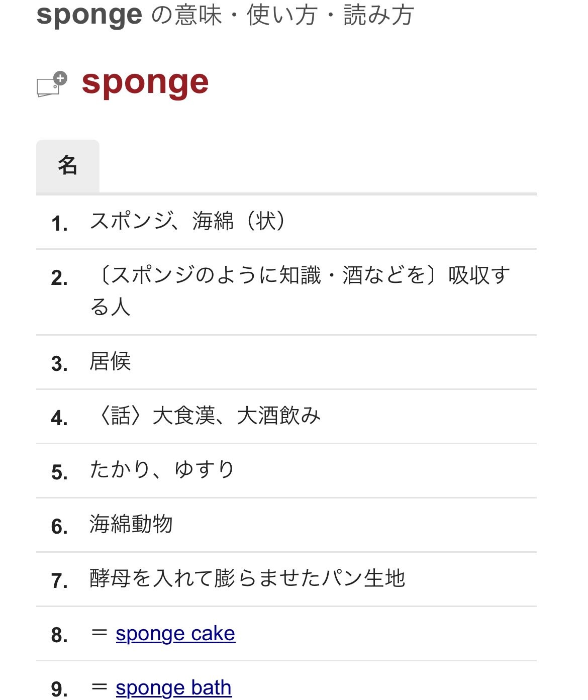Image resolution: width=588 pixels, height=700 pixels.
Task: Click the number 9 list marker
Action: (59, 689)
